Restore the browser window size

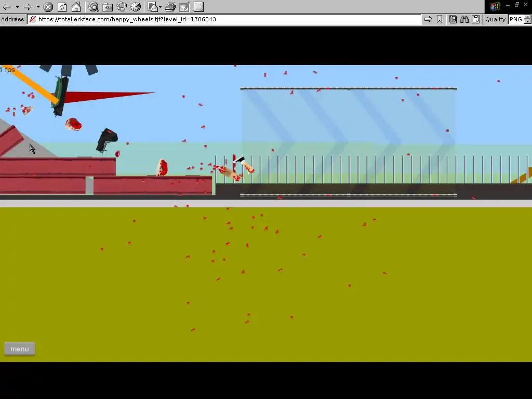(x=517, y=5)
